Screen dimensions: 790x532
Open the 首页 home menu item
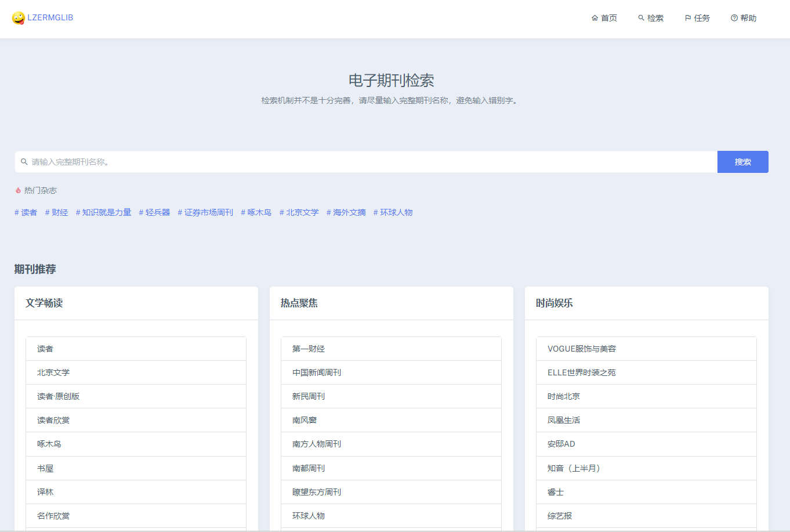pyautogui.click(x=604, y=18)
